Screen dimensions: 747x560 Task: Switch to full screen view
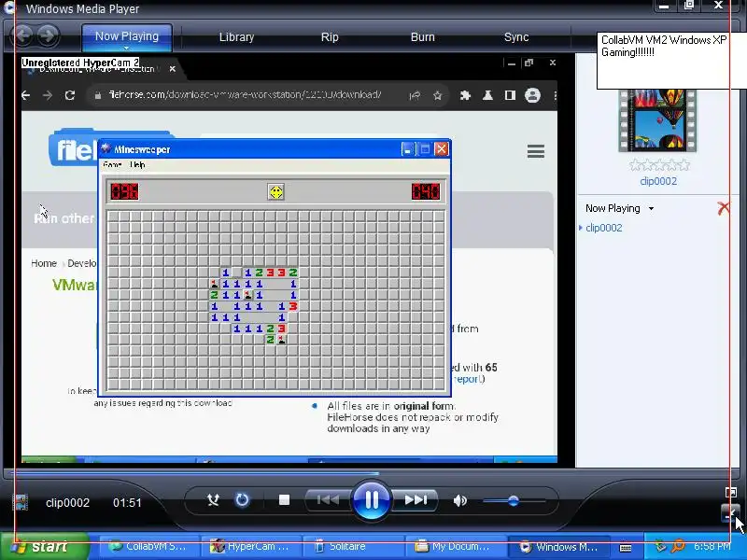tap(730, 493)
